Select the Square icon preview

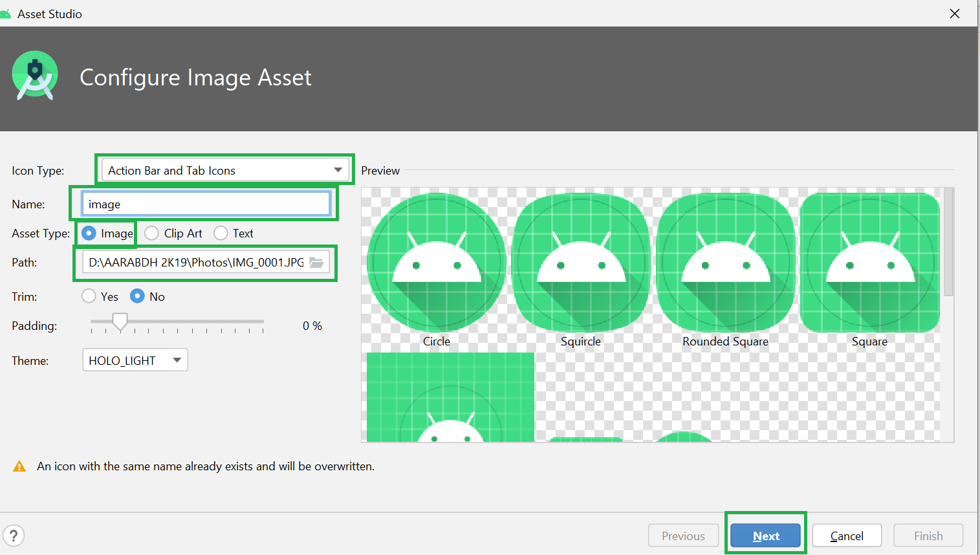click(x=870, y=263)
